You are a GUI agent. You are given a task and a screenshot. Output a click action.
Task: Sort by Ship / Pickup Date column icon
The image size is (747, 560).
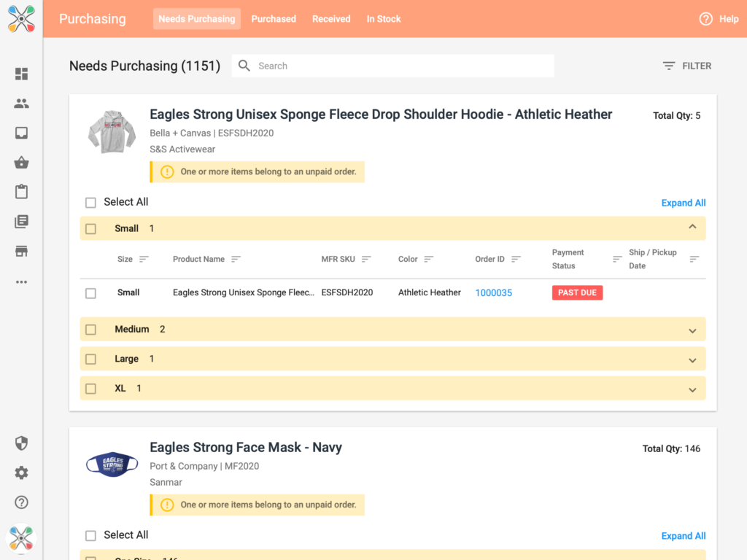694,259
